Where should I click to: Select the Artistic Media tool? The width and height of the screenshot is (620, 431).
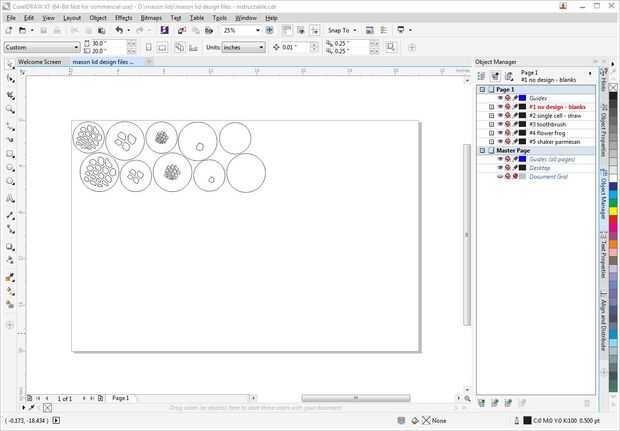click(x=10, y=140)
